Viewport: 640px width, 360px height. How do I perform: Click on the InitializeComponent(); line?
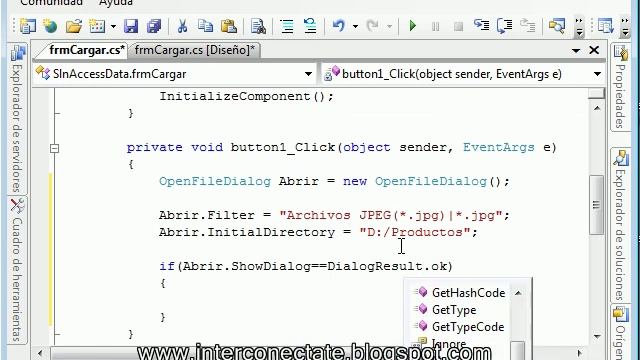tap(247, 96)
